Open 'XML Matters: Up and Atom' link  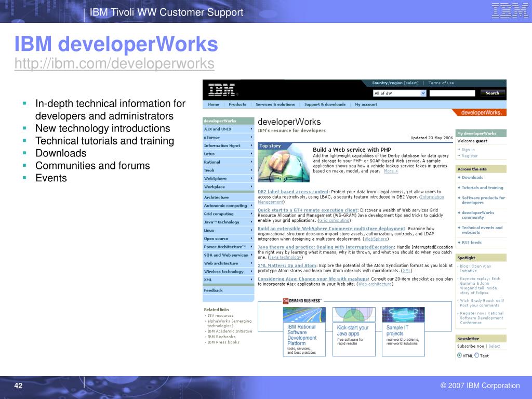pyautogui.click(x=287, y=265)
